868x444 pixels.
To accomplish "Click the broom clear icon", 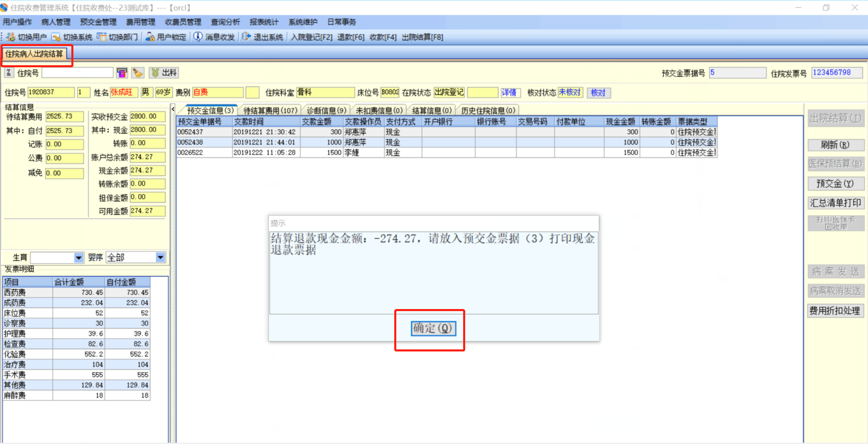I will click(x=138, y=73).
